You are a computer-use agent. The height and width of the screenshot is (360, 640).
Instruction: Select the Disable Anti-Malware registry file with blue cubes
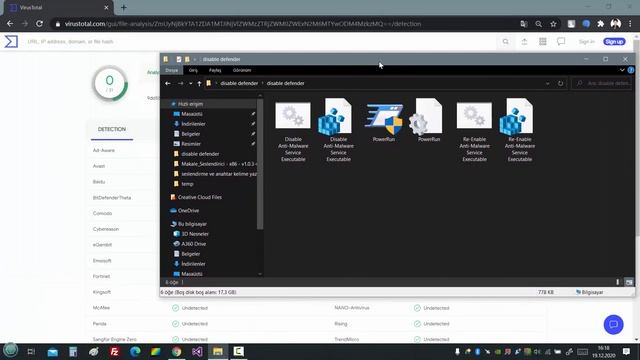tap(338, 131)
